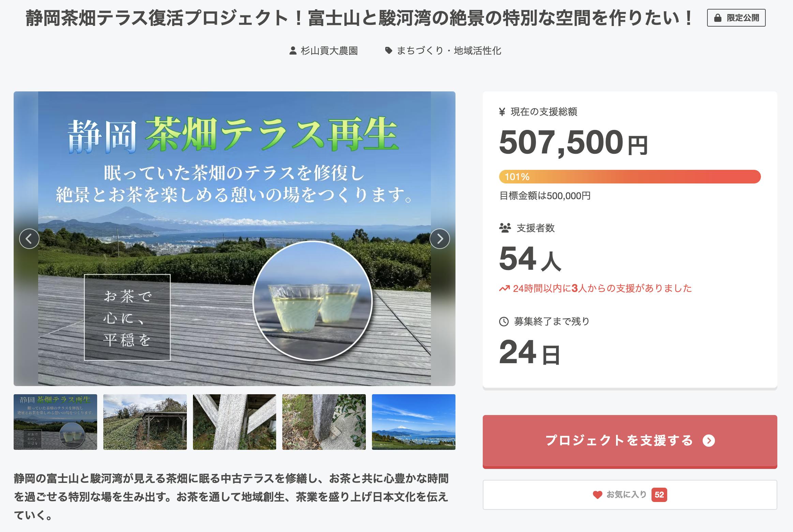Click the heart favorite icon
793x532 pixels.
[597, 495]
